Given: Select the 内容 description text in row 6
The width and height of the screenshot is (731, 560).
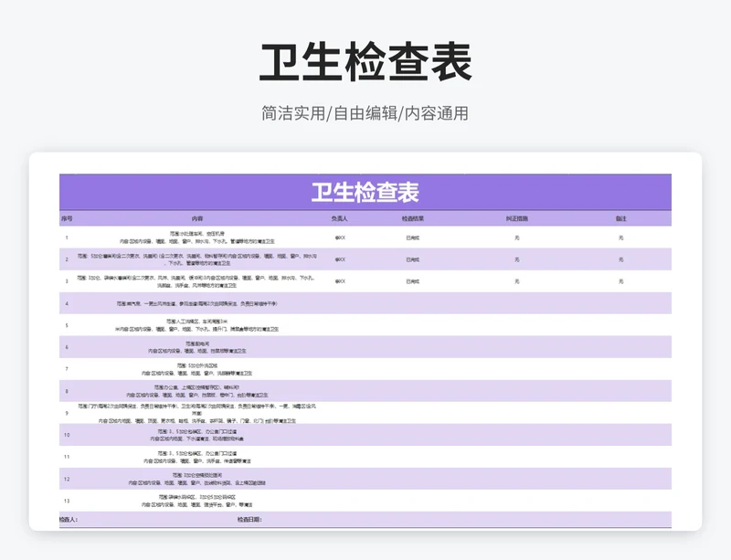Looking at the screenshot, I should (x=197, y=347).
